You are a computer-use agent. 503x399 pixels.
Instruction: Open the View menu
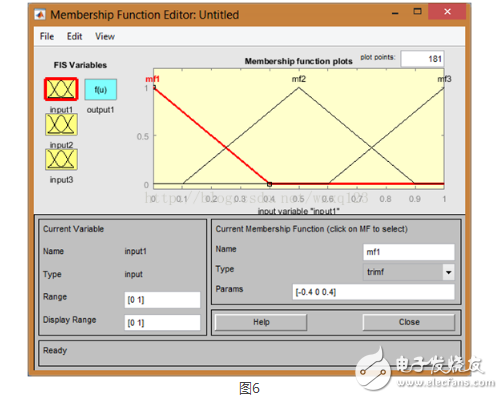point(105,36)
